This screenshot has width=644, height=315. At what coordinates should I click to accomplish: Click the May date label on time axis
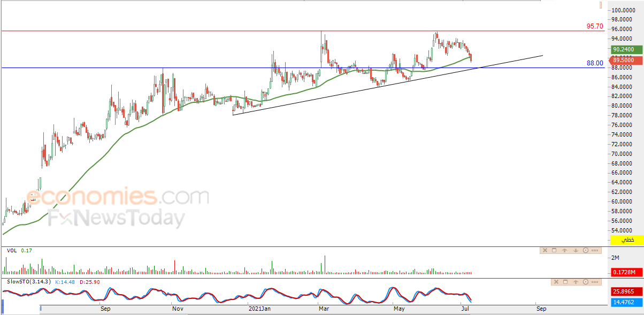(399, 309)
